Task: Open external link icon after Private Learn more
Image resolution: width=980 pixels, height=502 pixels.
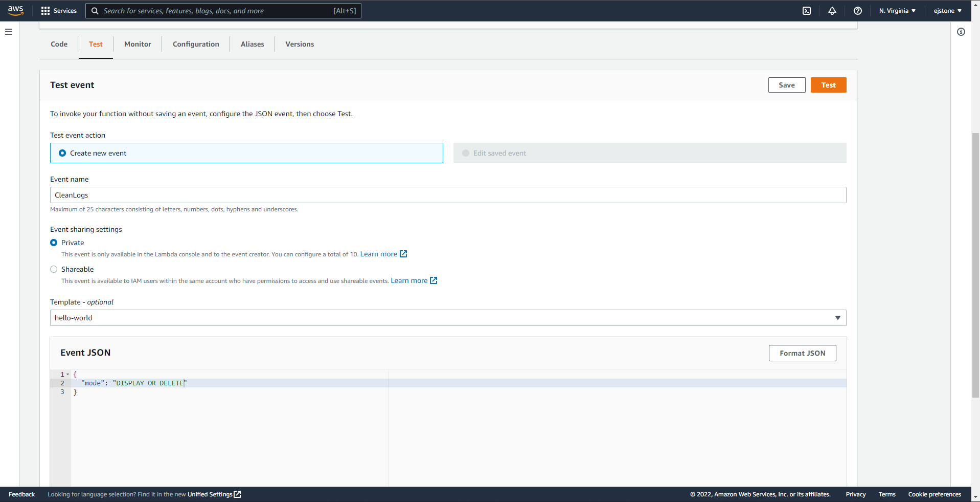Action: tap(403, 254)
